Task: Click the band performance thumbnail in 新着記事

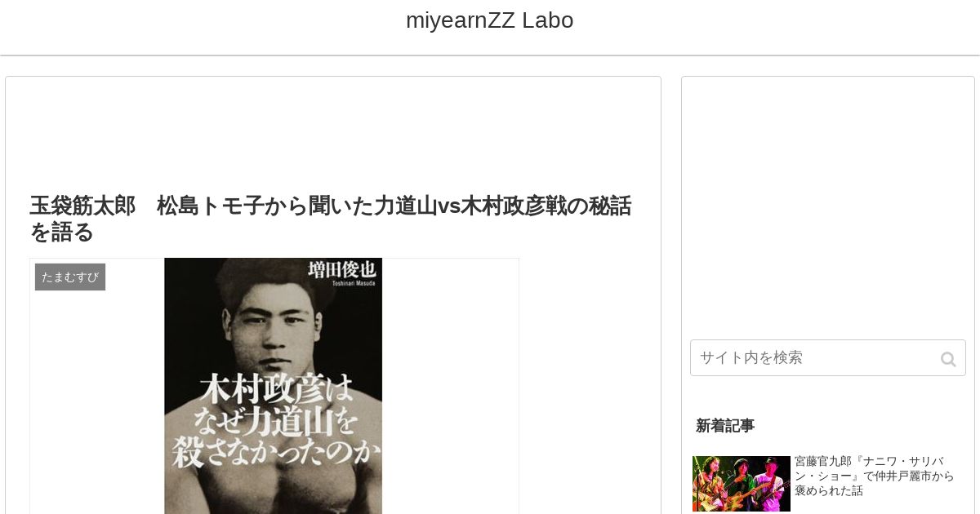Action: (742, 484)
